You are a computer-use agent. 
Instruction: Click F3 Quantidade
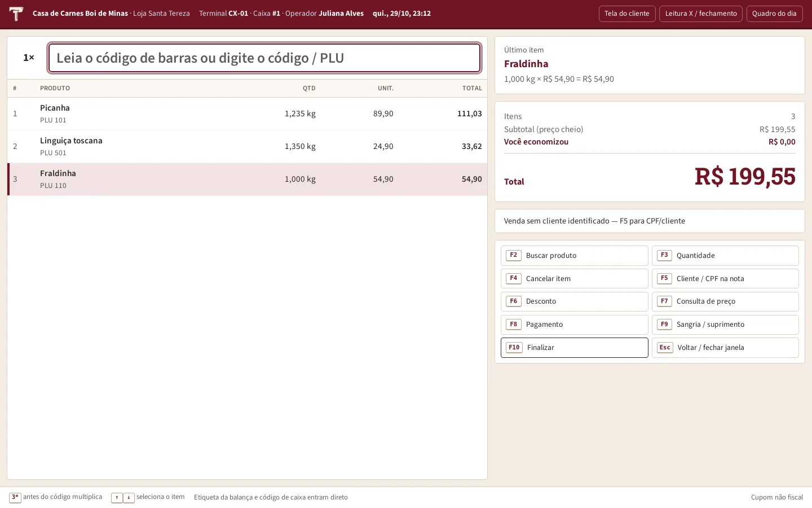[x=725, y=256]
